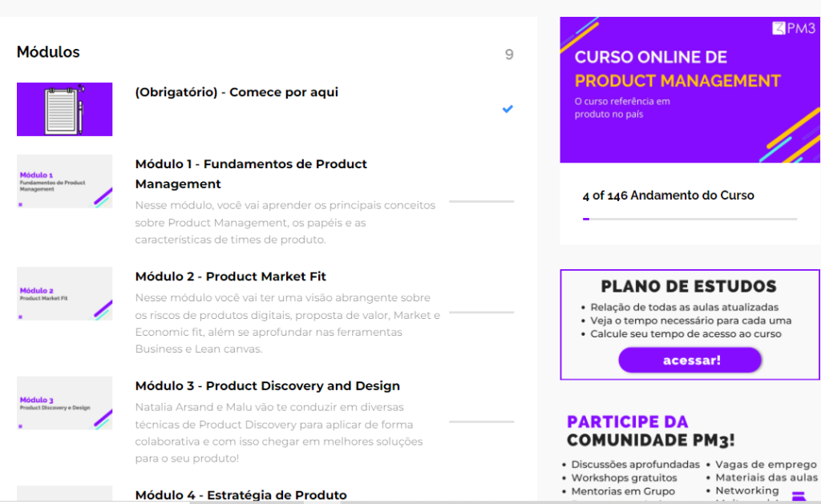Open 'Módulo 4 - Estratégia de Produto' title
Screen dimensions: 821x504
[241, 495]
